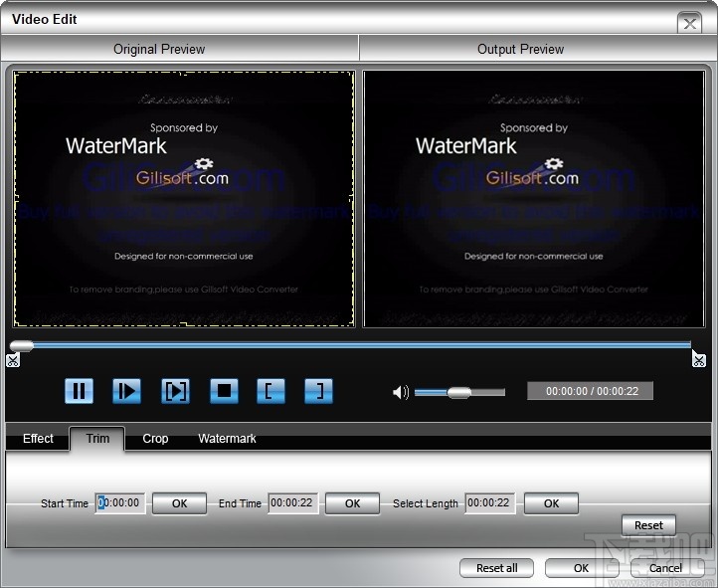Click the play button with bar
This screenshot has width=718, height=588.
tap(127, 391)
